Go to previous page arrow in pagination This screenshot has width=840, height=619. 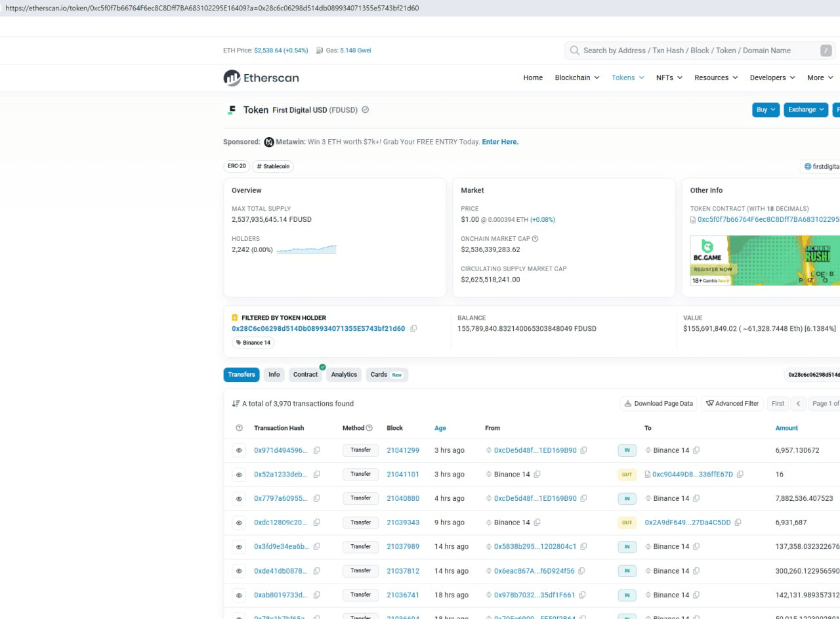798,404
